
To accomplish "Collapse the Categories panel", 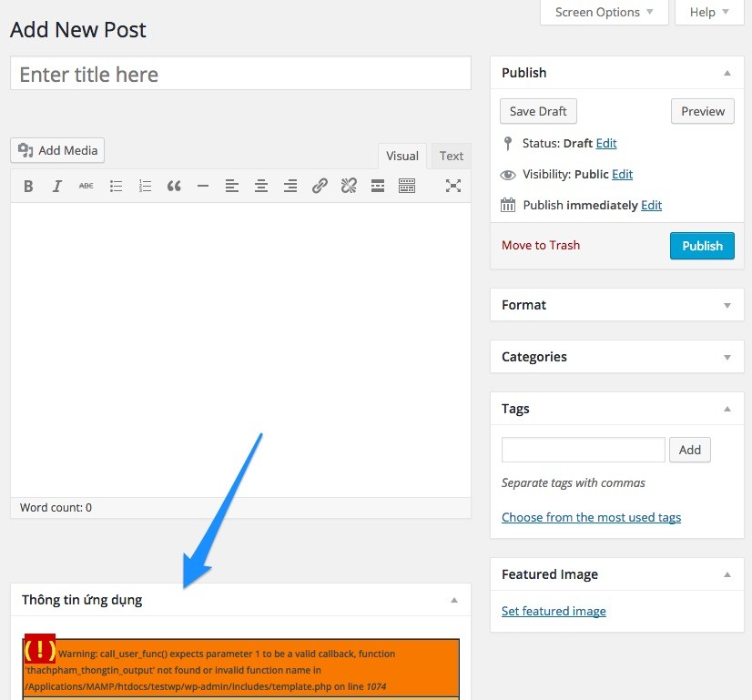I will (727, 358).
